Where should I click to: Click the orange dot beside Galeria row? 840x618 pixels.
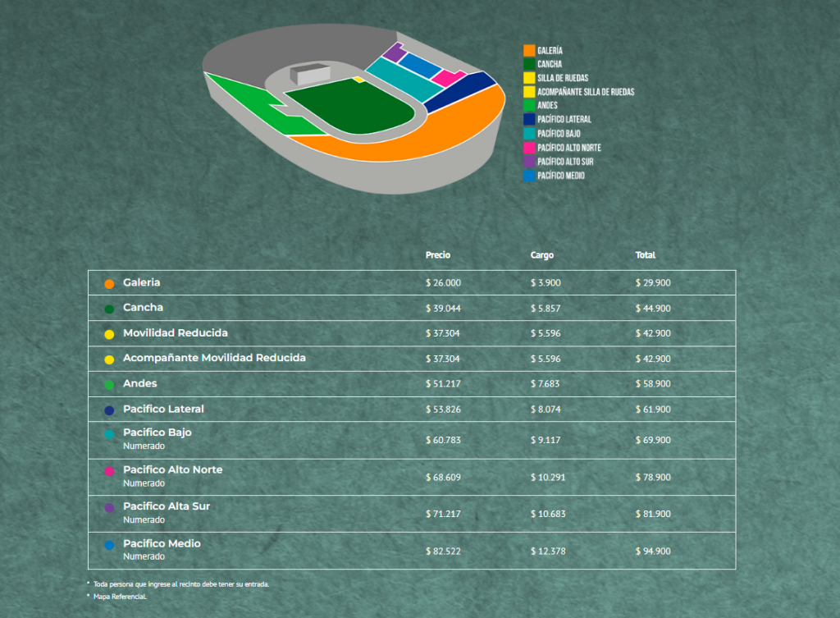pos(109,284)
